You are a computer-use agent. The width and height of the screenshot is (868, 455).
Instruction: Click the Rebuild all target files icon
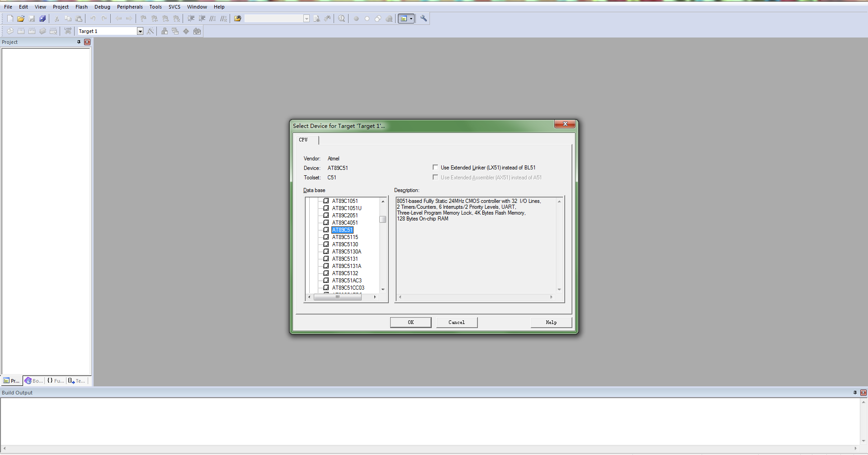(32, 31)
